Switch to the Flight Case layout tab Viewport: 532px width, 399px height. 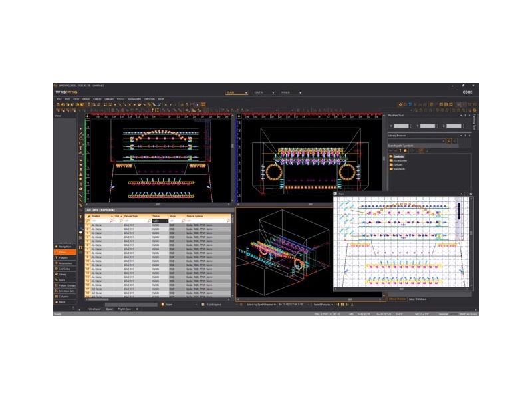tap(124, 309)
